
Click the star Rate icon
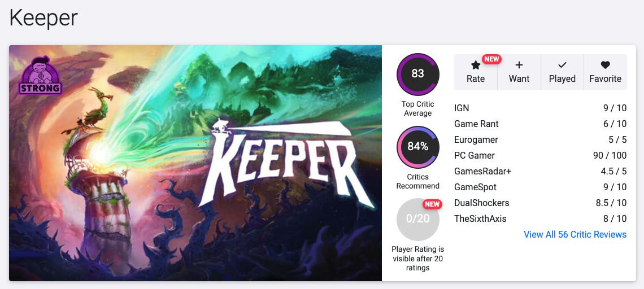coord(476,66)
